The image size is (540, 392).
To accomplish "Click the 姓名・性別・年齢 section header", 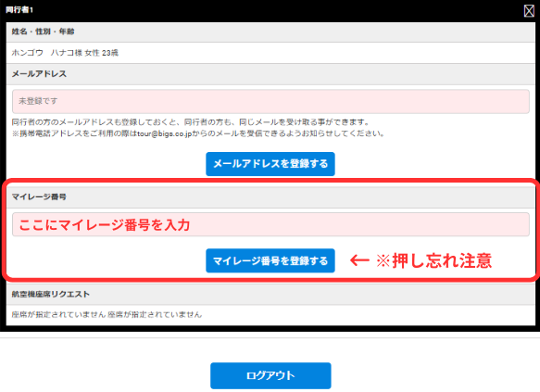I will [x=270, y=32].
